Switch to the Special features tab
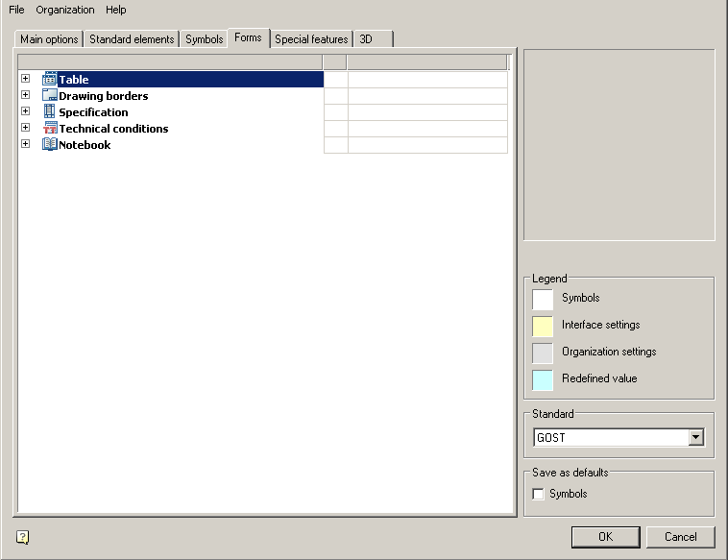 coord(311,39)
